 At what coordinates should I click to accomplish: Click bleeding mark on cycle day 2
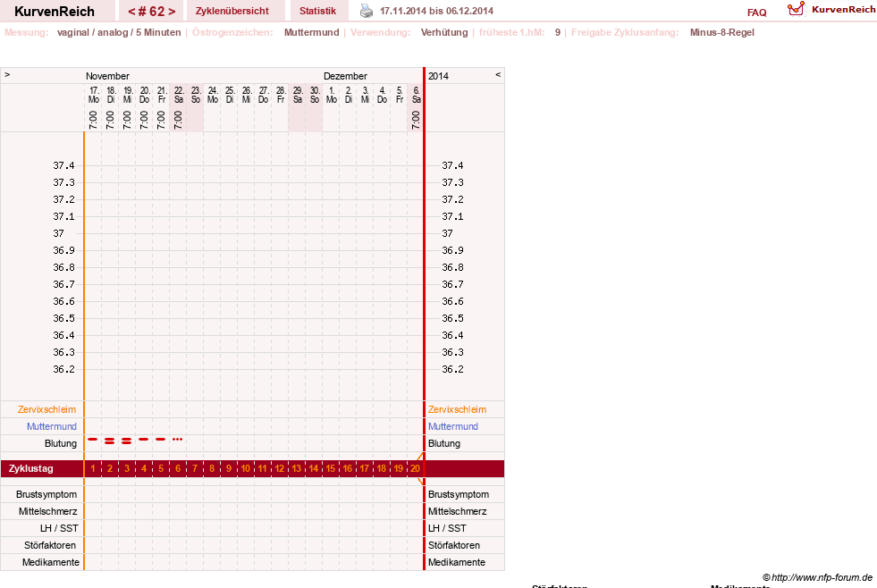[110, 441]
